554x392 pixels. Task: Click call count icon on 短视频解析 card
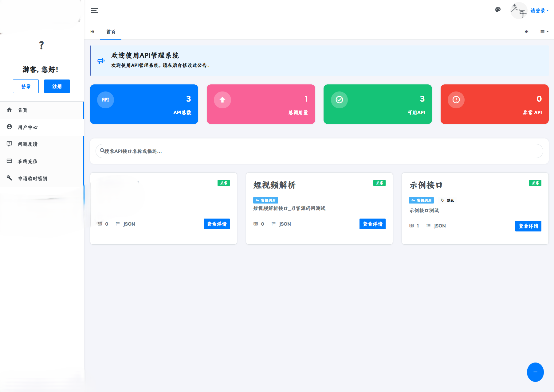[x=256, y=224]
